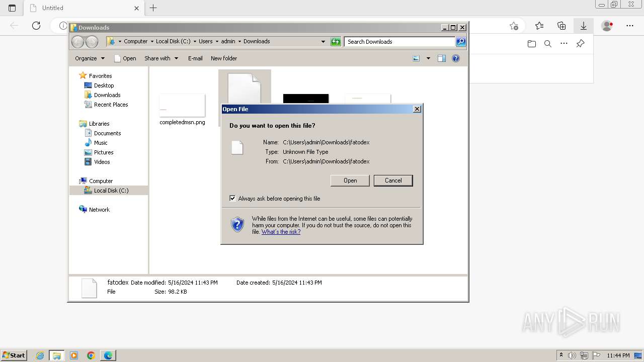Click the Edge profile avatar icon

coord(607,26)
